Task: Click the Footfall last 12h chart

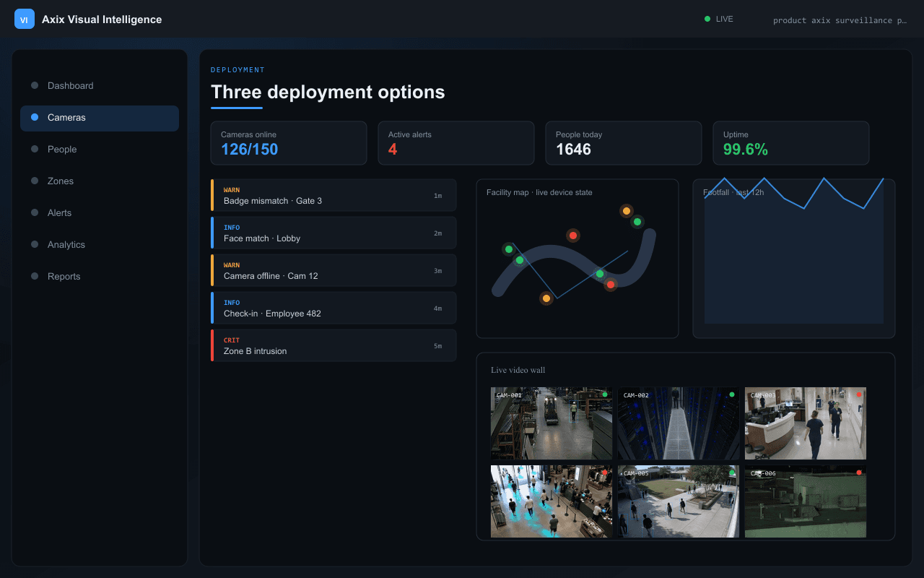Action: pos(794,259)
